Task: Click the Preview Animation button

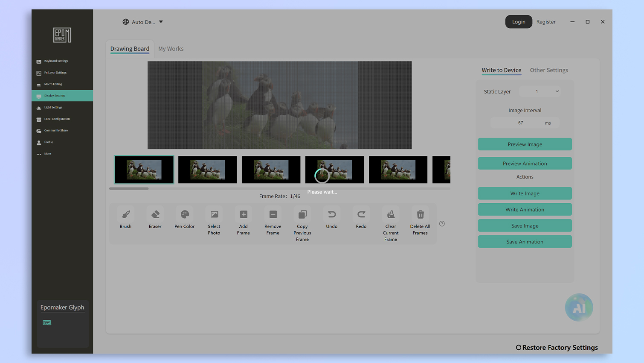Action: (525, 164)
